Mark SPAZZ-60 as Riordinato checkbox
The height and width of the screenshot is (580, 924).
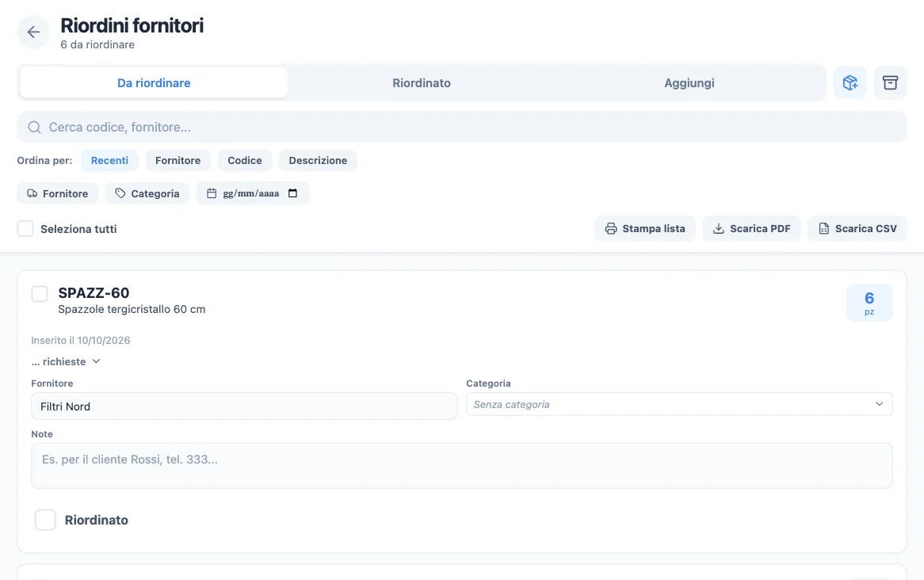[x=45, y=520]
